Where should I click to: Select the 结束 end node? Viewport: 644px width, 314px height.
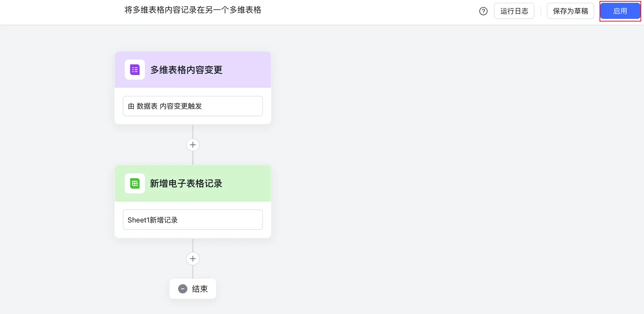pos(193,289)
